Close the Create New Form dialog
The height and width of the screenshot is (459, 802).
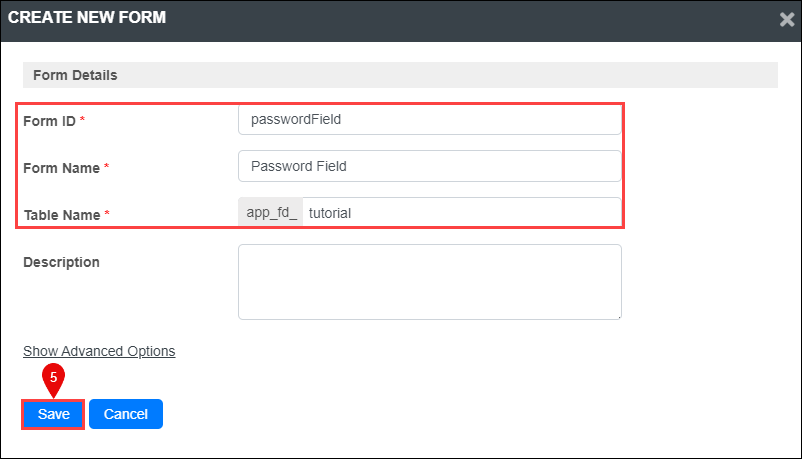[787, 19]
